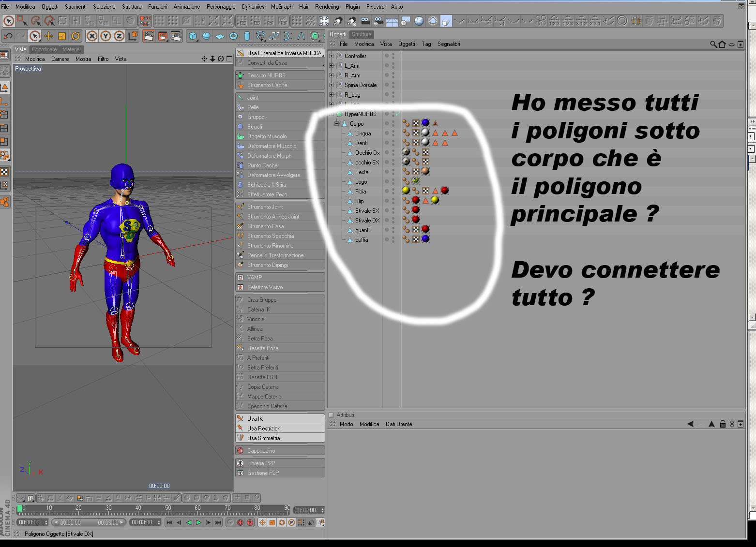Add a floor plane object icon
The width and height of the screenshot is (756, 547).
392,21
